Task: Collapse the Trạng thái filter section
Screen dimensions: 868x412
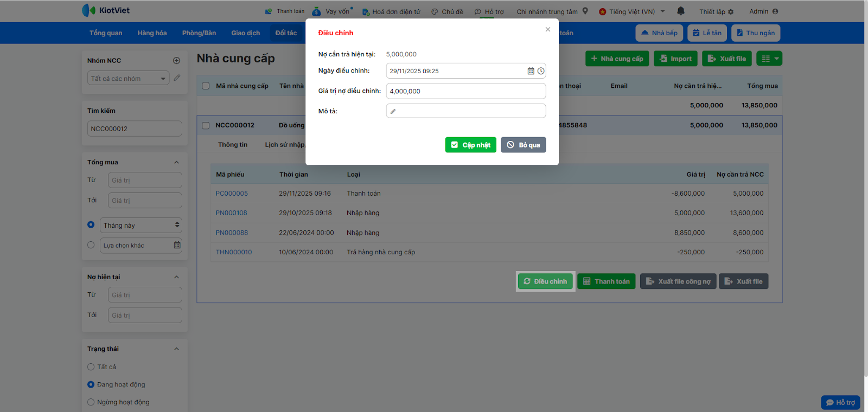Action: tap(176, 349)
